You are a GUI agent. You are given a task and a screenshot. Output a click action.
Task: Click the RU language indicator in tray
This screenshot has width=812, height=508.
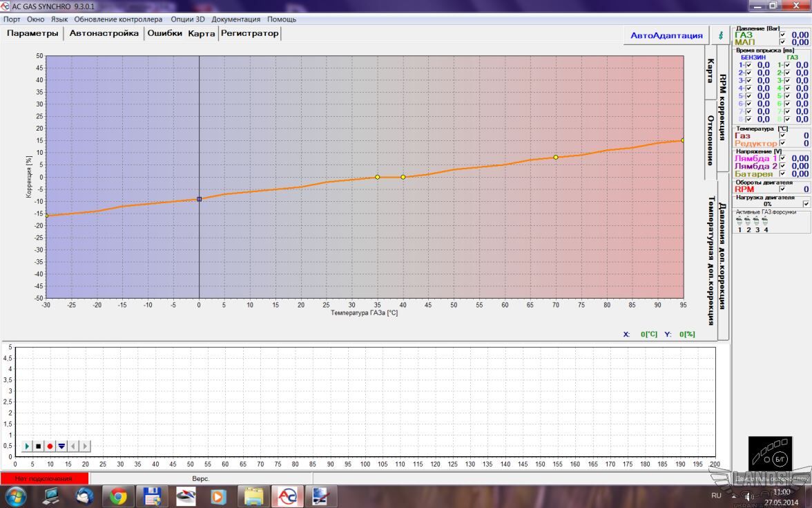[x=716, y=496]
